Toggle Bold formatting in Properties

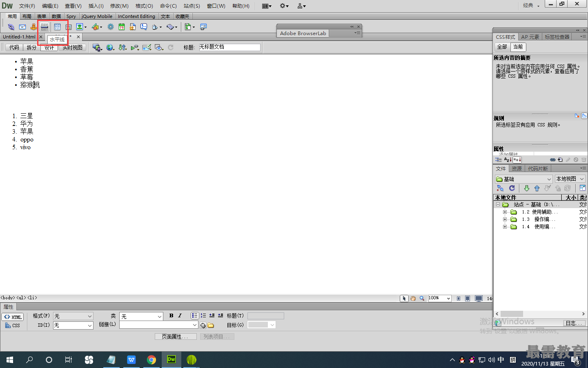click(x=171, y=316)
